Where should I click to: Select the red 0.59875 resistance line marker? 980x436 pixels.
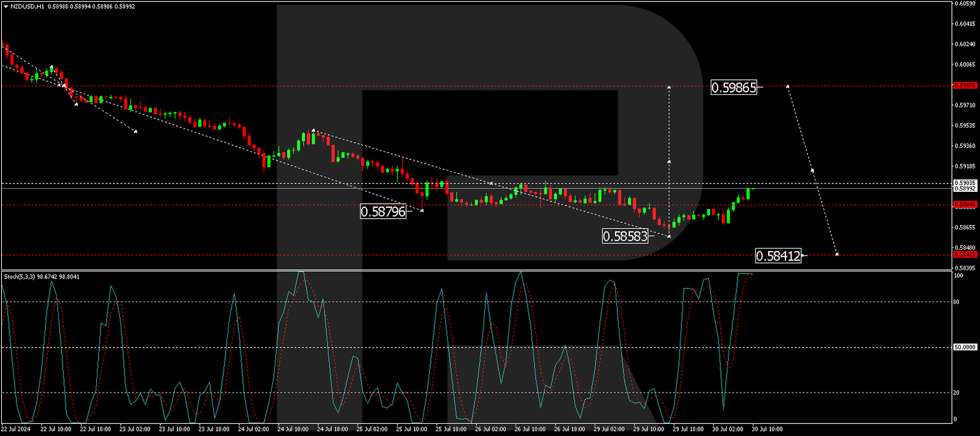pyautogui.click(x=965, y=84)
